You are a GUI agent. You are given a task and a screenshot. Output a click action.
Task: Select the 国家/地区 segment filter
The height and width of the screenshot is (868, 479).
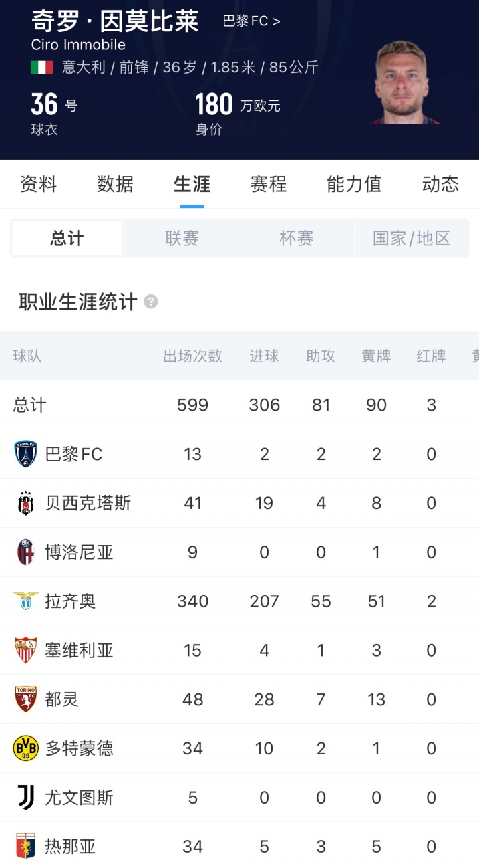(x=411, y=238)
